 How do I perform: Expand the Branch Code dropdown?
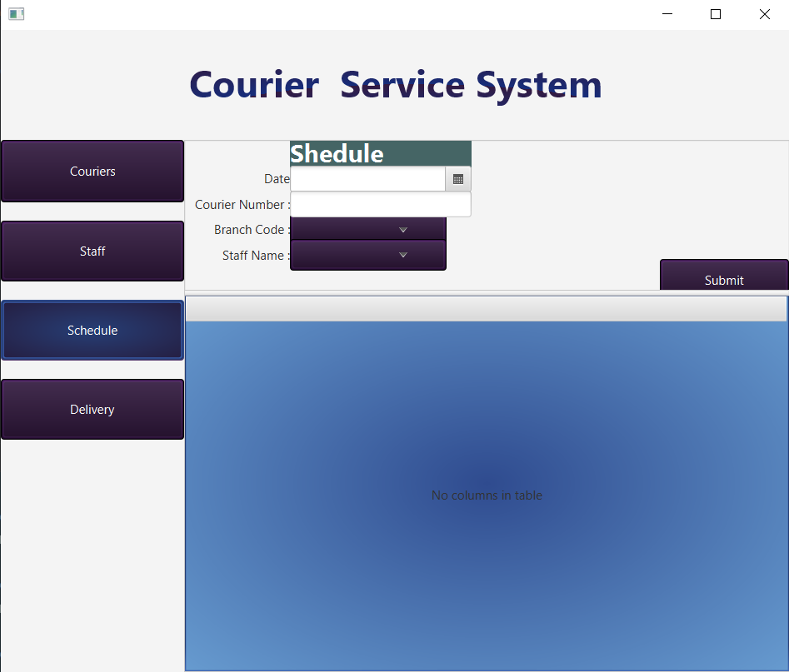[368, 230]
